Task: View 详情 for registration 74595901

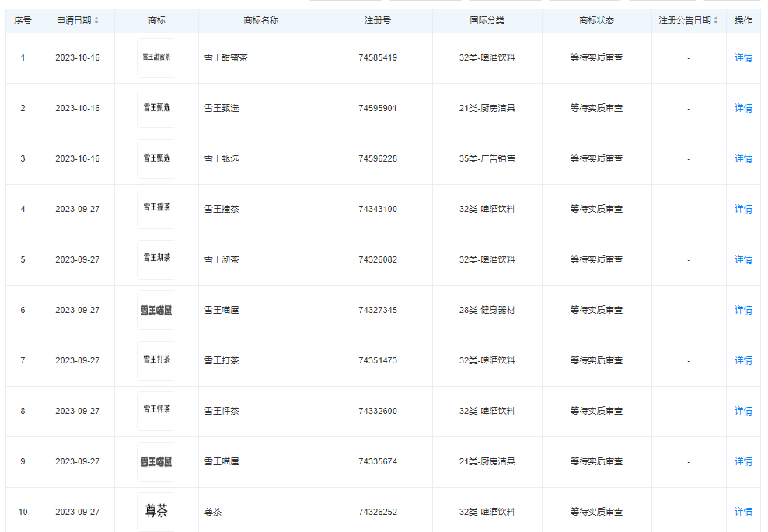Action: [x=743, y=109]
